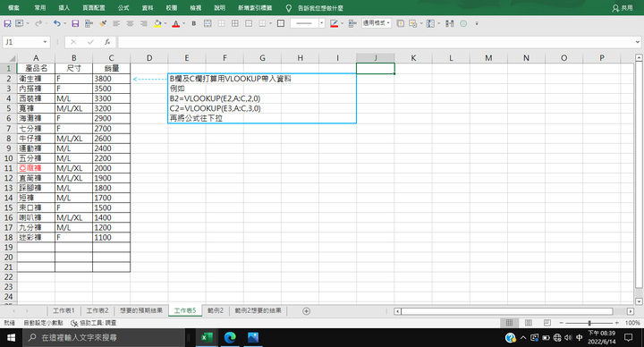Select row 11 header
644x347 pixels.
tap(9, 168)
